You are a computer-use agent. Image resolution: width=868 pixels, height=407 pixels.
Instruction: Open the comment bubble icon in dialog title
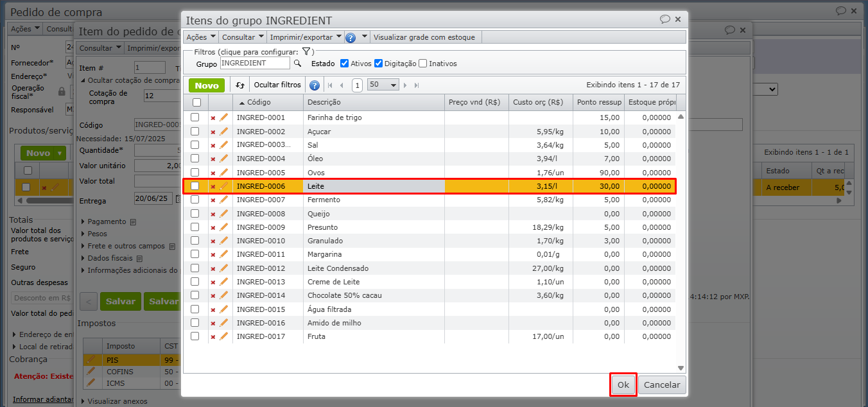(664, 20)
